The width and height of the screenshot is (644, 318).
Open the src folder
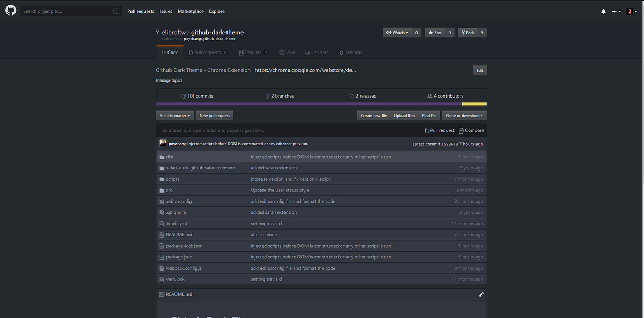pos(169,190)
